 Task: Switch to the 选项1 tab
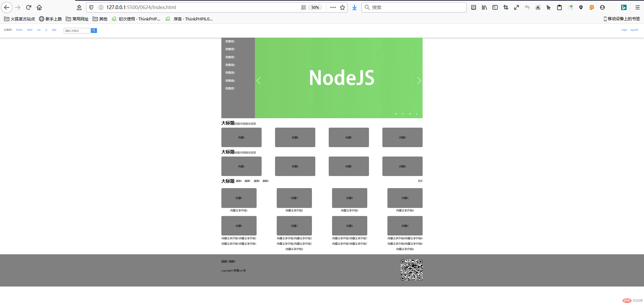(x=239, y=181)
